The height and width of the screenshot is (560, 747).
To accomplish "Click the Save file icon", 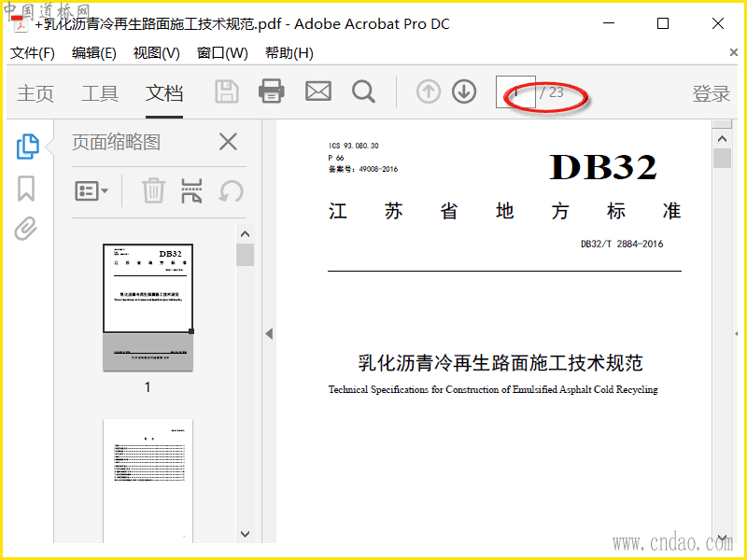I will [227, 91].
